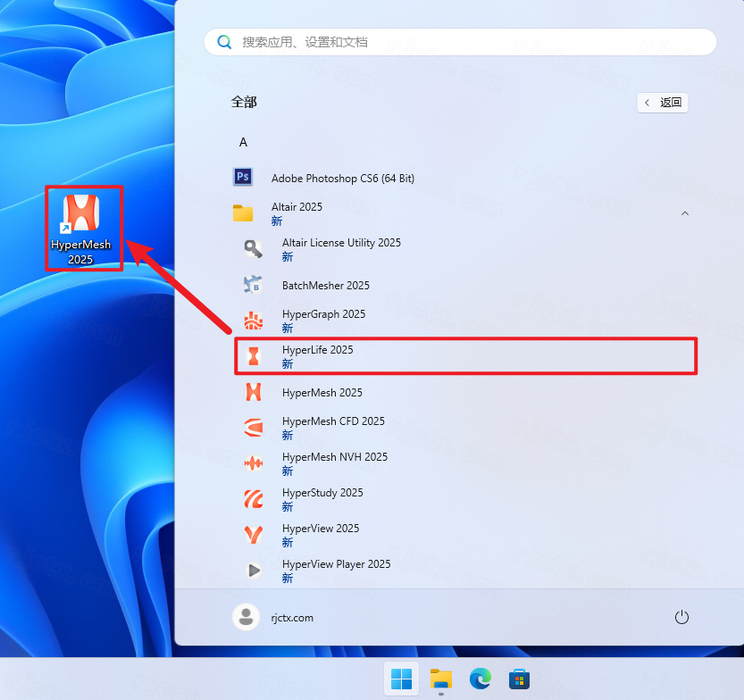Open HyperView Player 2025
The width and height of the screenshot is (744, 700).
coord(336,571)
